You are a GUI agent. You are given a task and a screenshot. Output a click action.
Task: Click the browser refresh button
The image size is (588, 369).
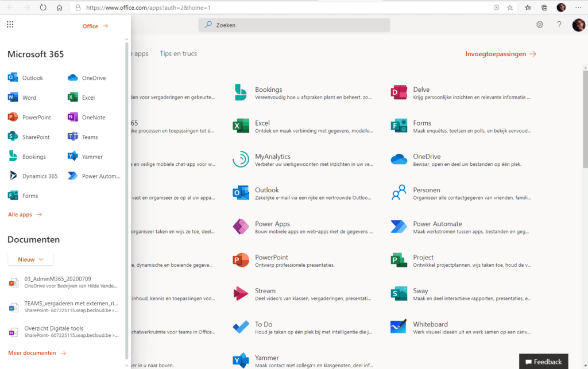pyautogui.click(x=43, y=7)
